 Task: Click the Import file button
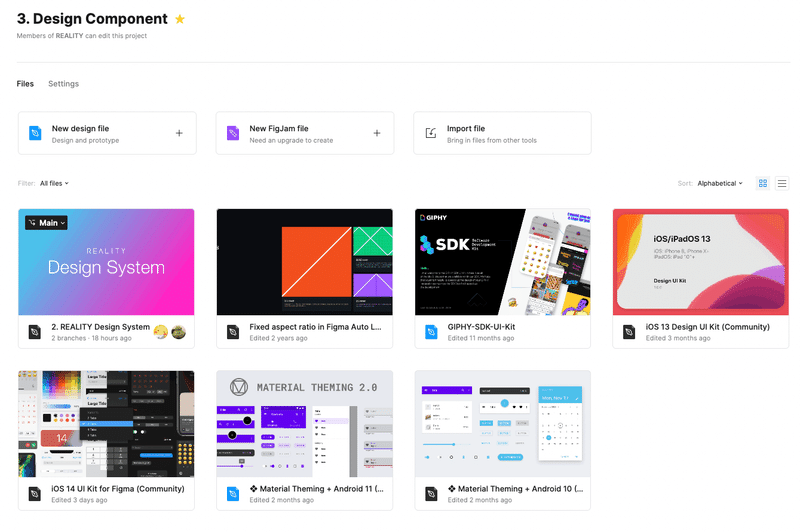coord(502,133)
